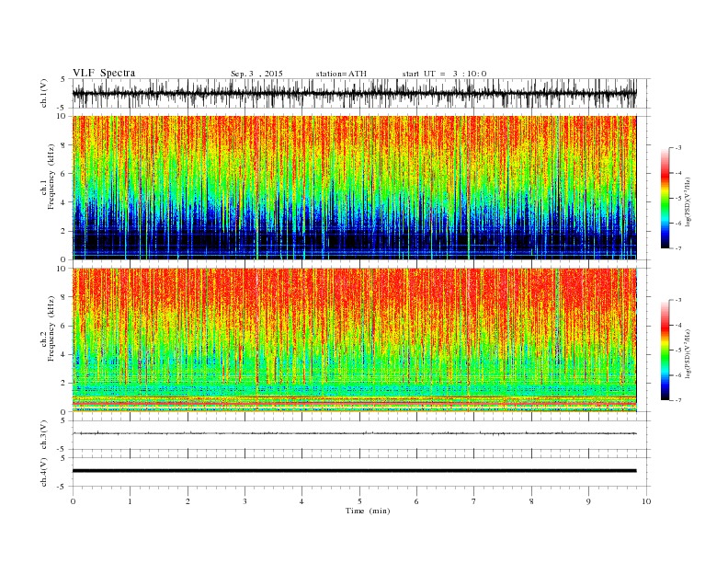
Task: Click the time axis tick label "10"
Action: point(646,501)
